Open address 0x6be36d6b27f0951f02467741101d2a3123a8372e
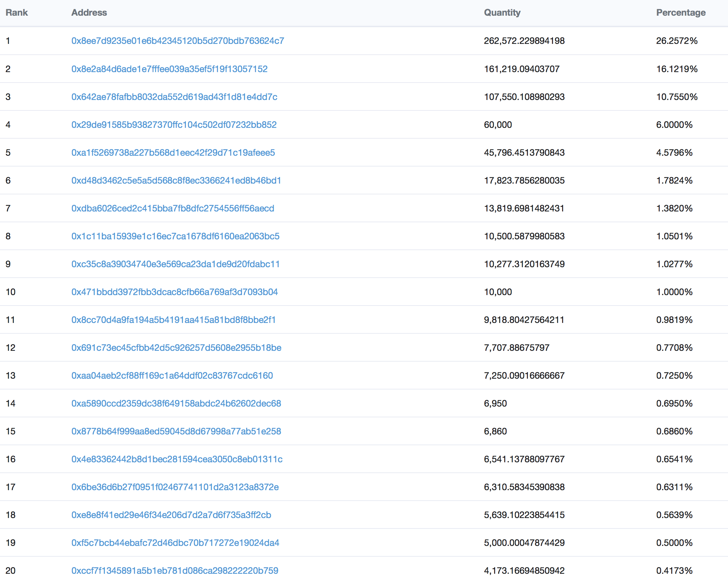Viewport: 728px width, 579px height. 175,487
